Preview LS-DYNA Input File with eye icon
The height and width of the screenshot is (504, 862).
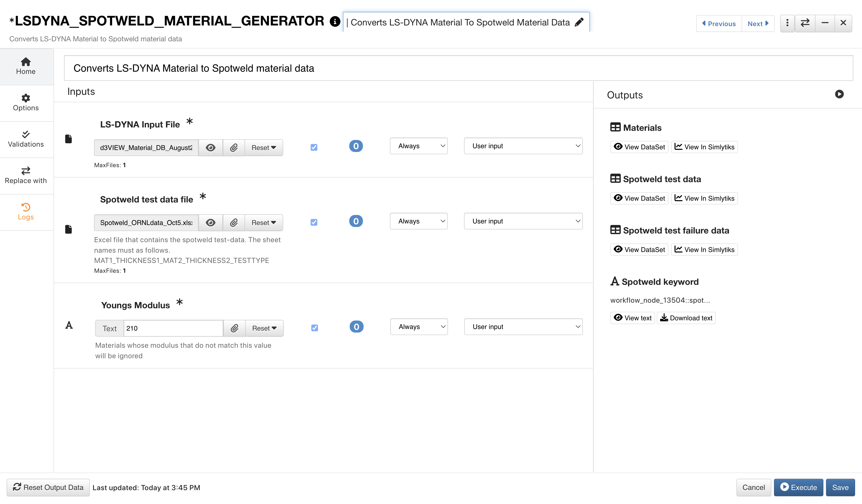pyautogui.click(x=210, y=148)
